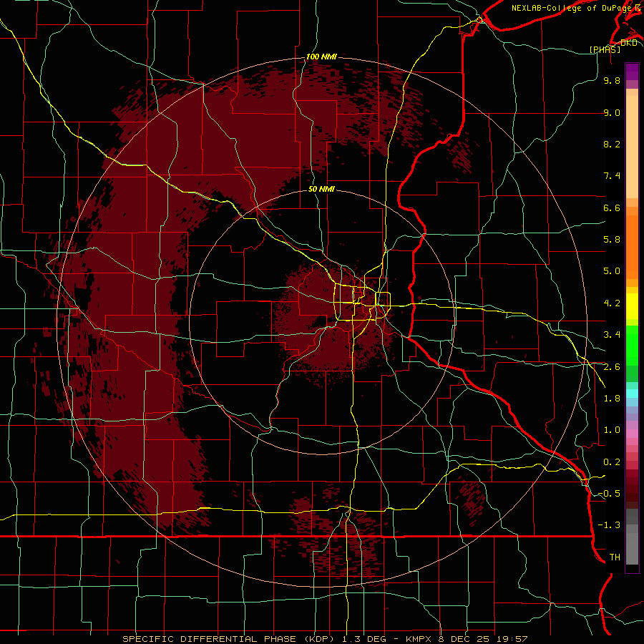Viewport: 644px width, 644px height.
Task: Click the 4.2 scale label
Action: [612, 303]
